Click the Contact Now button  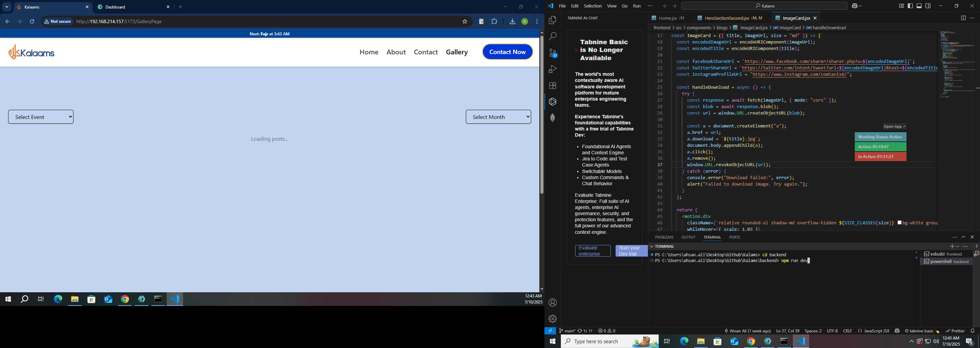(x=507, y=52)
